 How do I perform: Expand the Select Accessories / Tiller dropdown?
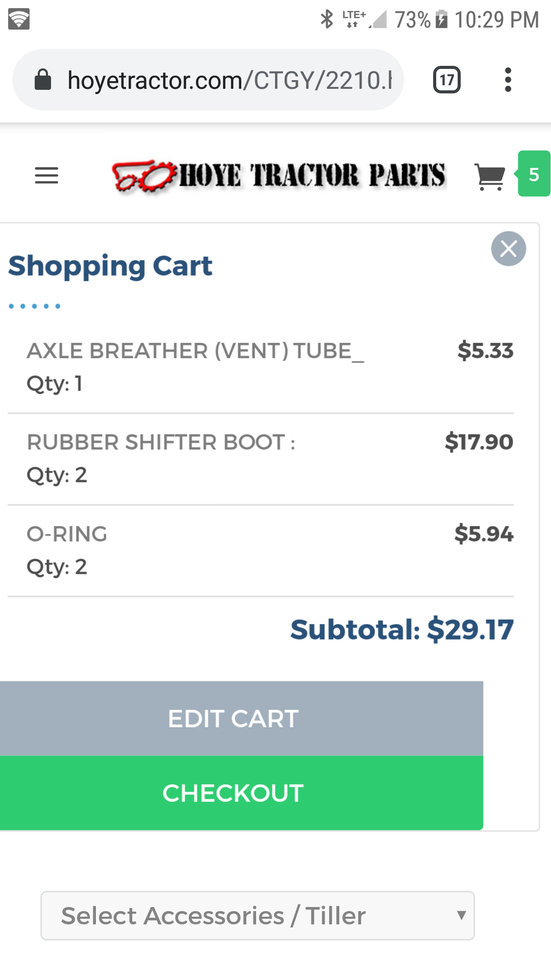258,916
